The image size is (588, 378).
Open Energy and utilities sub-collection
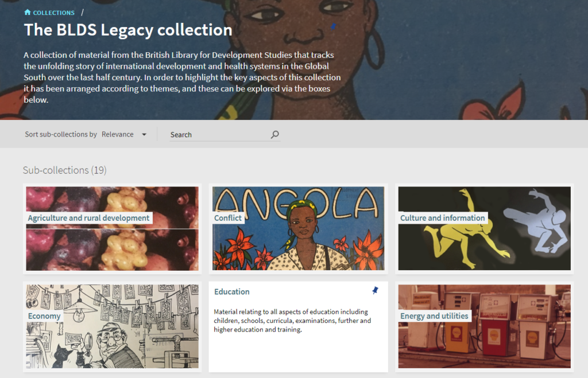point(434,316)
